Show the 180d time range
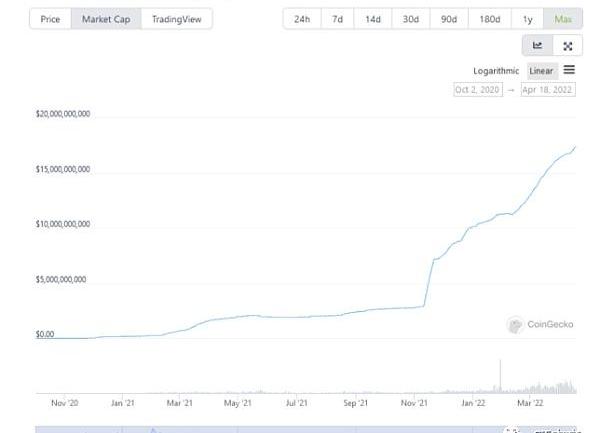600x433 pixels. [489, 19]
